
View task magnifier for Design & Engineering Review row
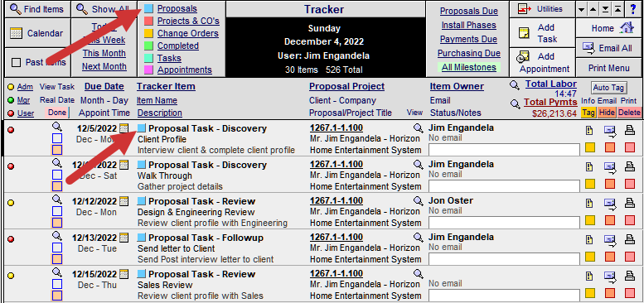click(57, 200)
